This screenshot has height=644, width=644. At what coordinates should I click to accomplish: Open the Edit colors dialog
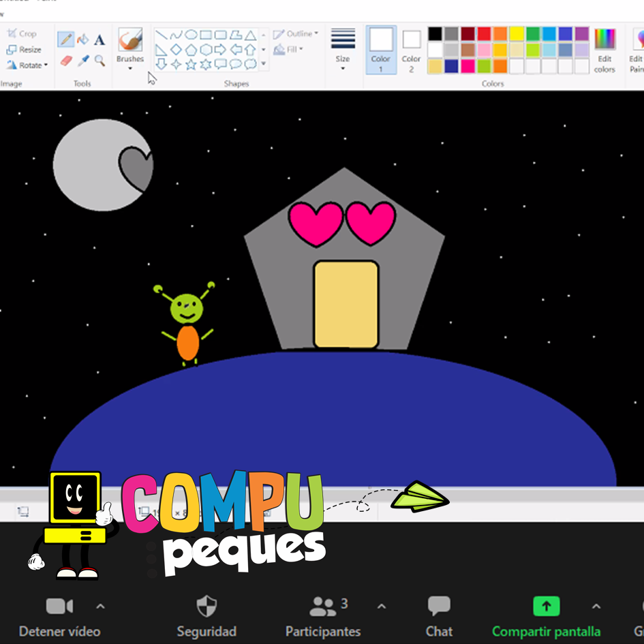click(604, 50)
